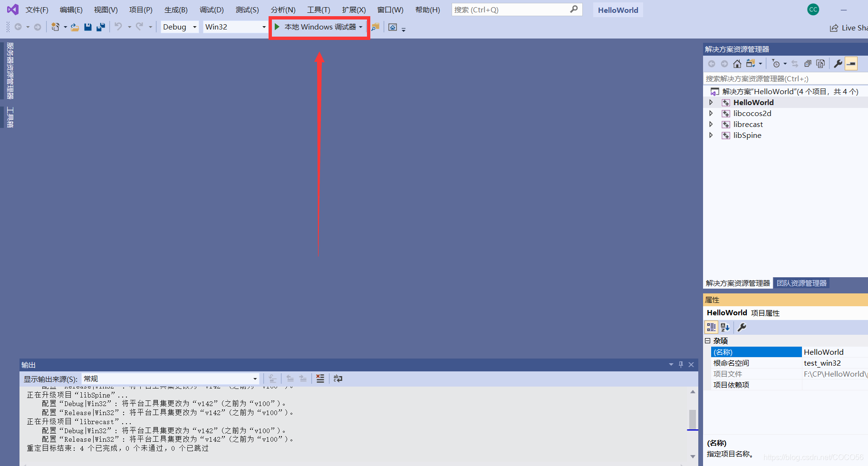The height and width of the screenshot is (466, 868).
Task: Toggle word wrap in the Output window
Action: 338,379
